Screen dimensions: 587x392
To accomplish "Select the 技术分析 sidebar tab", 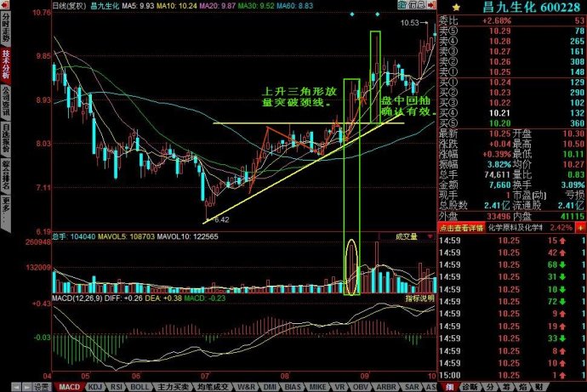I will pyautogui.click(x=6, y=65).
